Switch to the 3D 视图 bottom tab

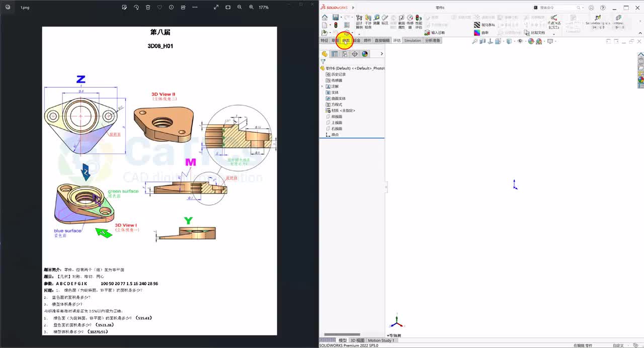(357, 340)
